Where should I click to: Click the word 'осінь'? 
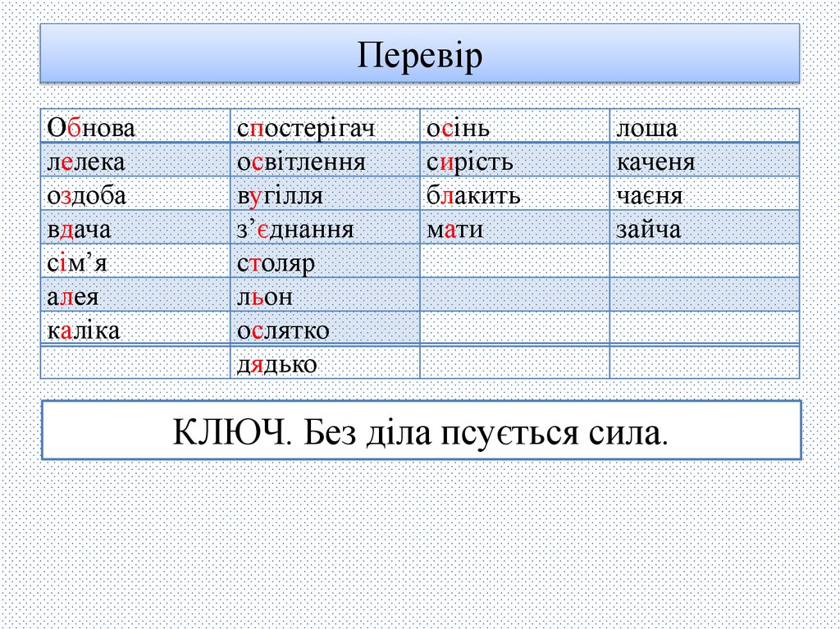tap(458, 128)
